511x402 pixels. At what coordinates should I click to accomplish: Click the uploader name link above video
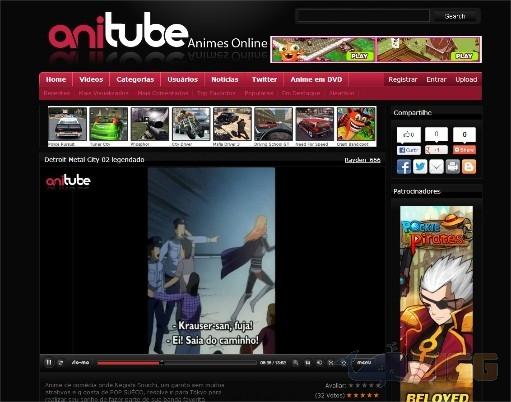[362, 160]
